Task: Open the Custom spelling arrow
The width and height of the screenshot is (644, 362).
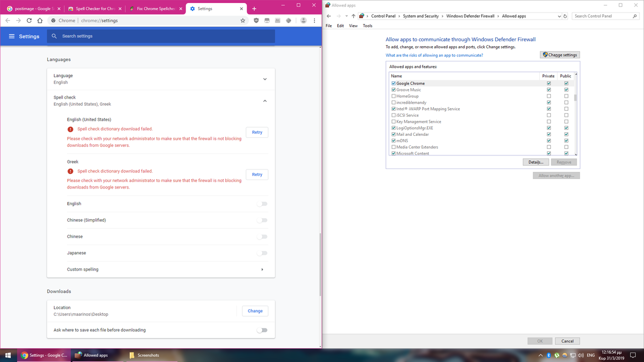Action: click(262, 269)
